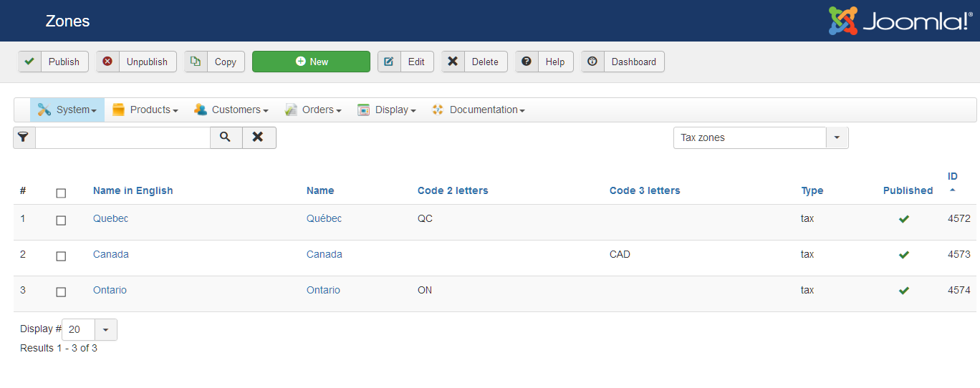
Task: Click the green New button
Action: [x=311, y=62]
